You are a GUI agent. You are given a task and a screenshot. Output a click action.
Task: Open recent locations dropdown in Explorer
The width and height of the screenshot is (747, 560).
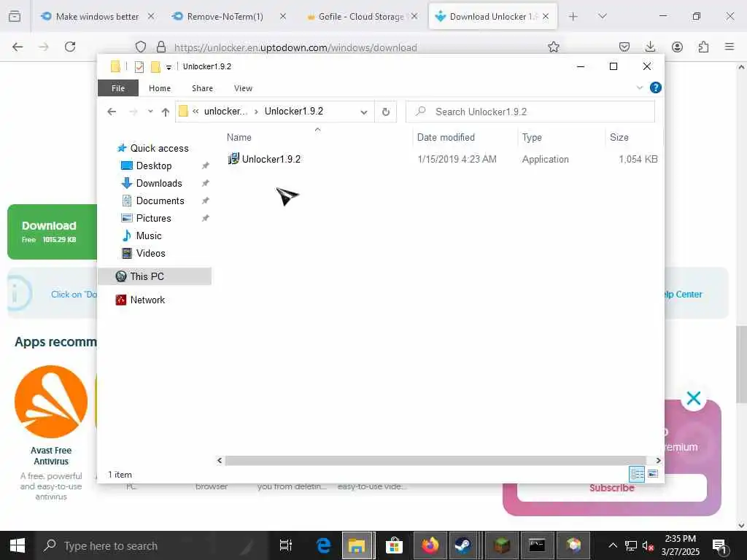tap(150, 112)
